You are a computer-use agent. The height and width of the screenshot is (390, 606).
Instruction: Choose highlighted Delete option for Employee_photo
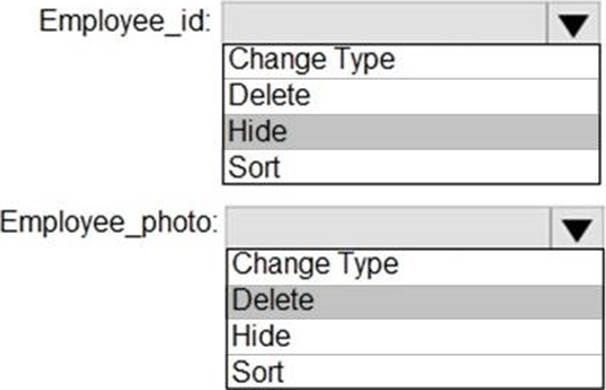coord(415,302)
